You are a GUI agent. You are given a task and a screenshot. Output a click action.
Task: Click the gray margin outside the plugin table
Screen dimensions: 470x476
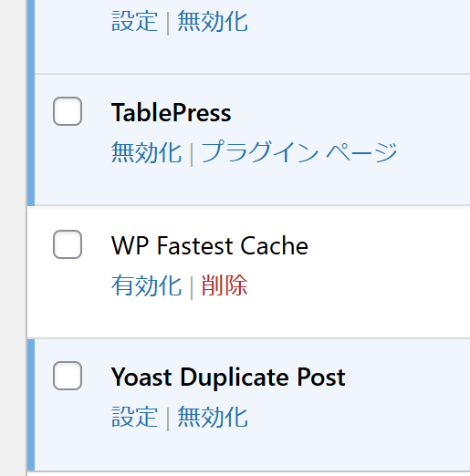coord(13,238)
